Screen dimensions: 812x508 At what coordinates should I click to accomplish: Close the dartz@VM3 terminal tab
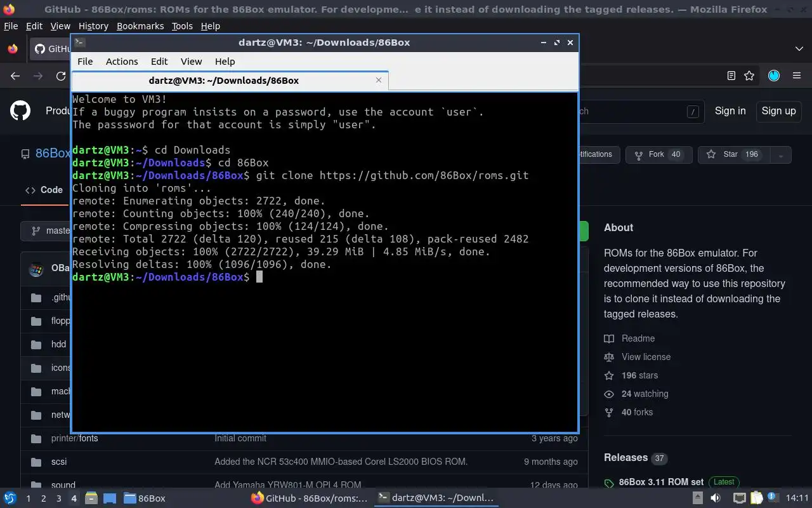[x=379, y=80]
